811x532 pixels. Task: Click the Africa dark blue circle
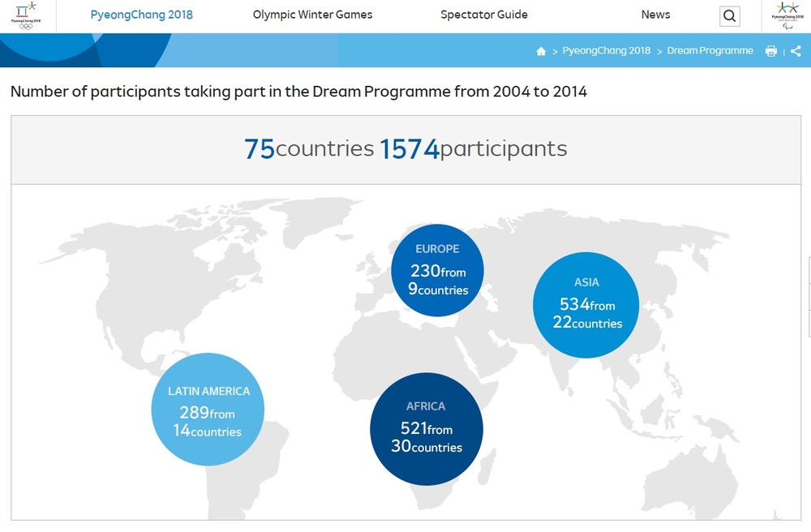(x=426, y=429)
